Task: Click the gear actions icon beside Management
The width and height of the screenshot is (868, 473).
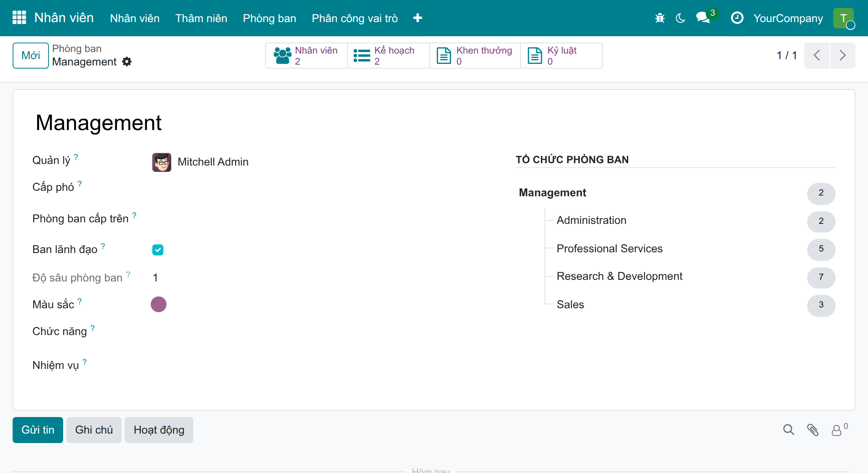Action: [127, 61]
